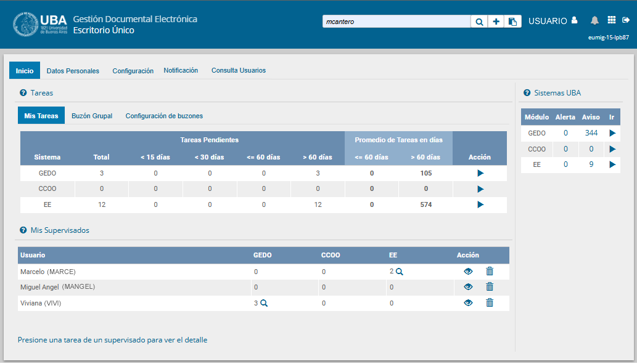Image resolution: width=637 pixels, height=364 pixels.
Task: Switch to the Datos Personales tab
Action: coord(73,71)
